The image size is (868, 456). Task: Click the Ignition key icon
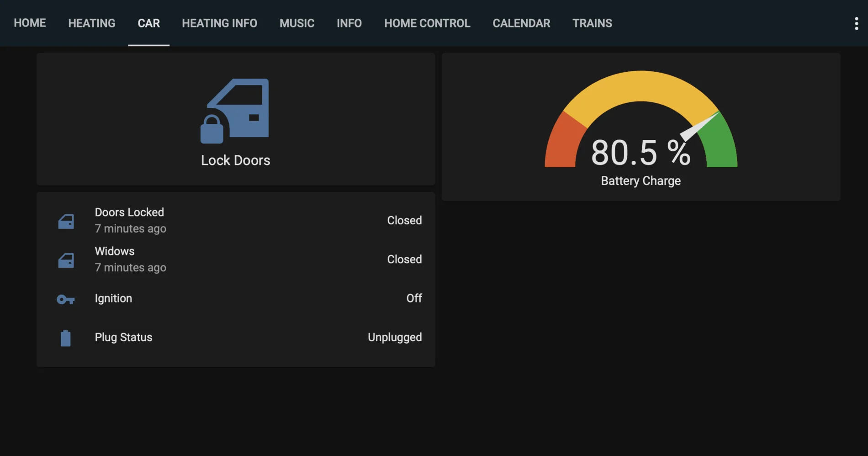point(65,299)
